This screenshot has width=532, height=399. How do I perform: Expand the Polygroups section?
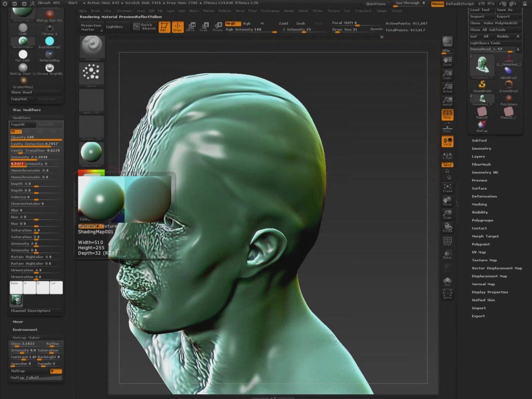pos(482,220)
